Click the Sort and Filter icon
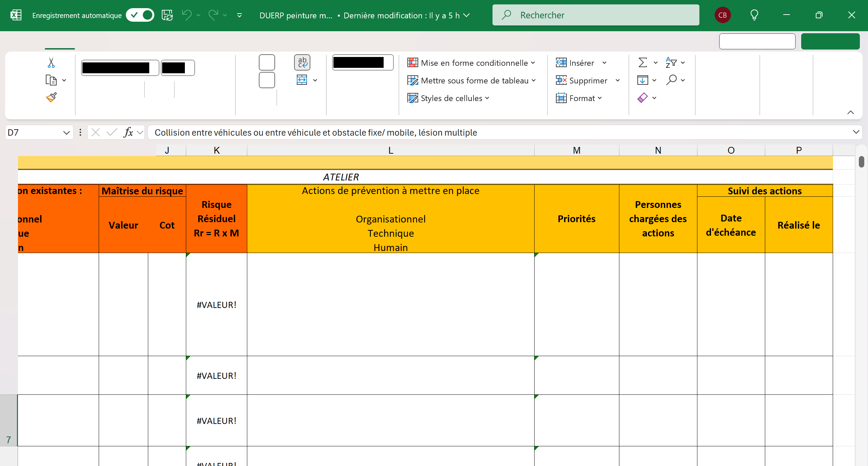The width and height of the screenshot is (868, 466). point(671,63)
